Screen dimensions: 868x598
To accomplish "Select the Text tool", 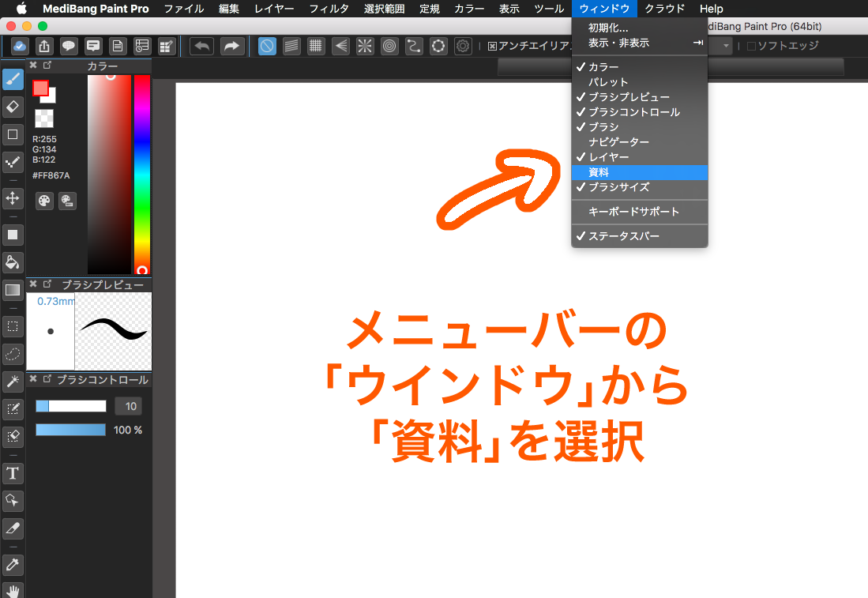I will pyautogui.click(x=13, y=473).
